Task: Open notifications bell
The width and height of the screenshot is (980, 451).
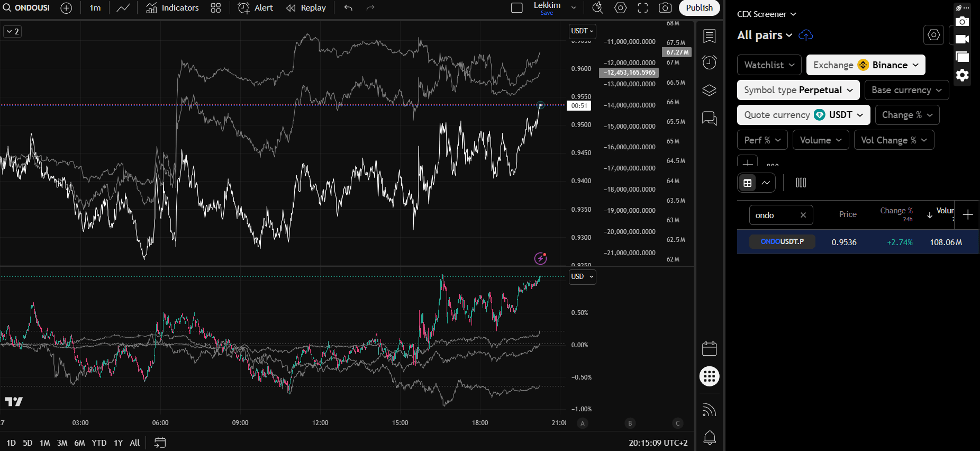Action: click(x=710, y=437)
